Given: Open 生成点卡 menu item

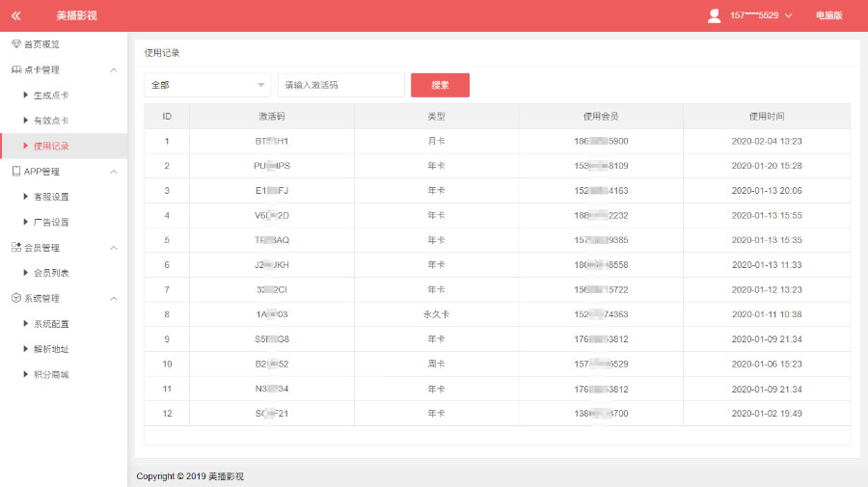Looking at the screenshot, I should point(50,95).
